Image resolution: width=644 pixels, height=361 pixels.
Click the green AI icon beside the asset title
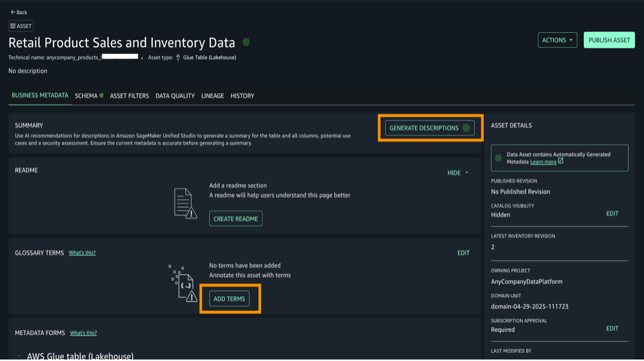coord(246,42)
